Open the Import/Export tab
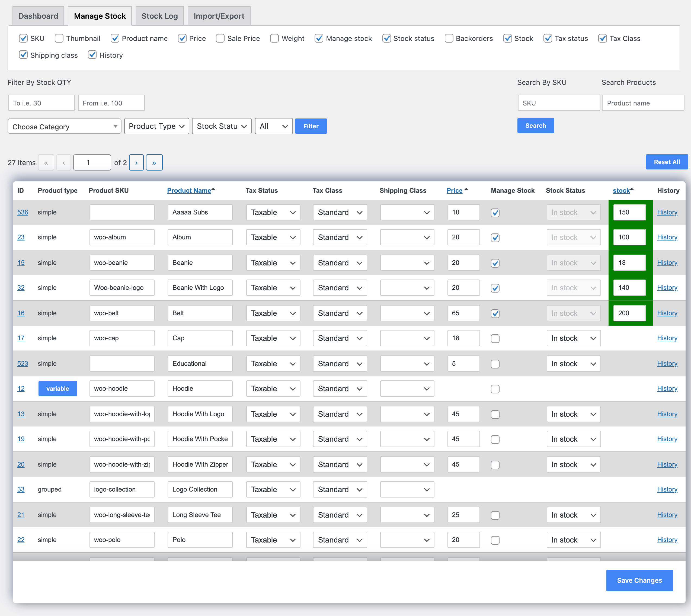This screenshot has height=616, width=691. point(219,15)
